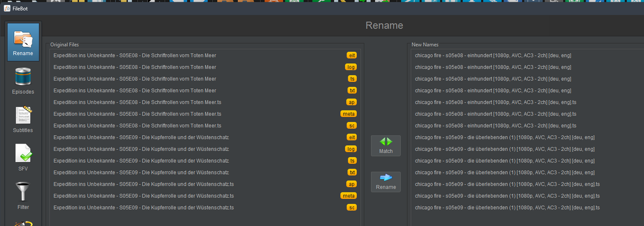Open the SFV checksum panel
This screenshot has height=226, width=644.
coord(23,158)
